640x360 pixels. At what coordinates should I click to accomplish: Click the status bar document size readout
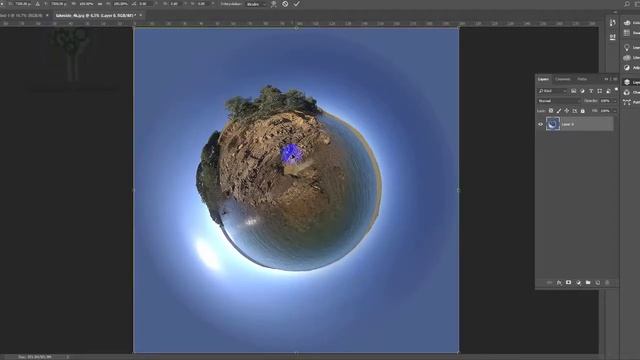[35, 357]
